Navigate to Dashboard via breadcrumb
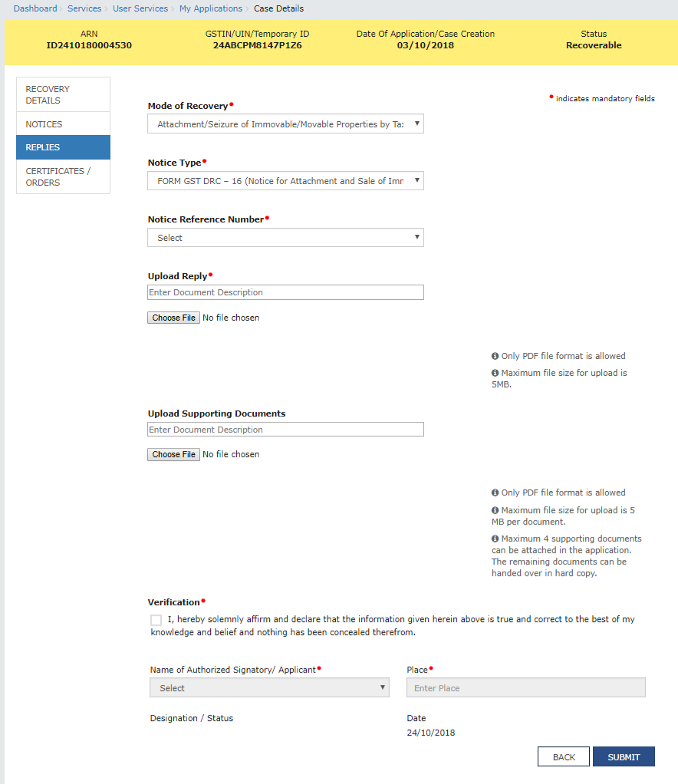Image resolution: width=678 pixels, height=784 pixels. click(35, 8)
